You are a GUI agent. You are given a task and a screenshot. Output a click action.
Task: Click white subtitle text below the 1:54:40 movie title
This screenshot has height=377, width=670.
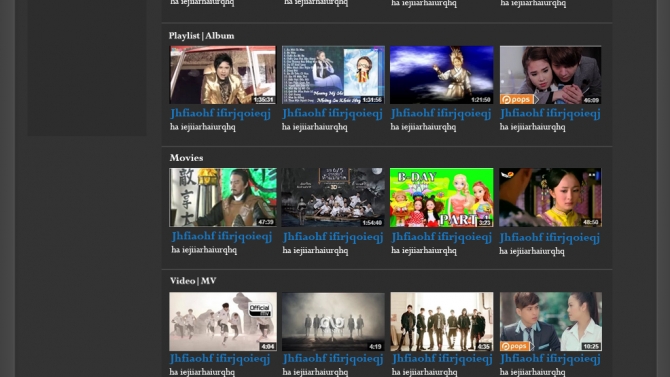(x=315, y=250)
